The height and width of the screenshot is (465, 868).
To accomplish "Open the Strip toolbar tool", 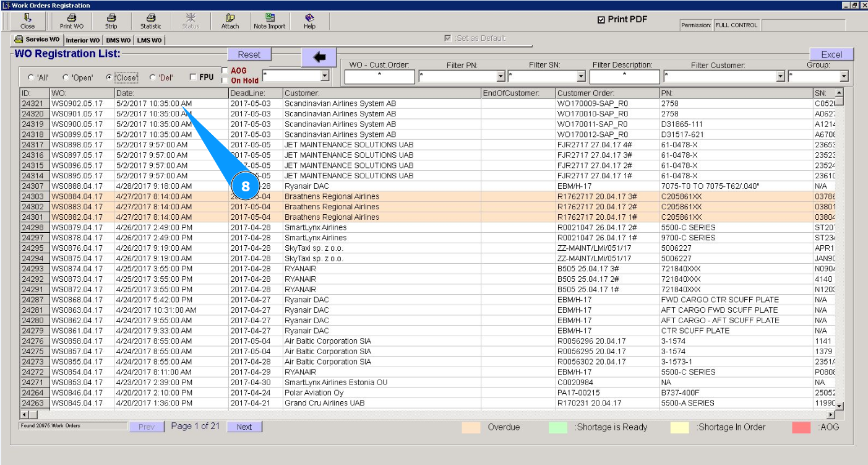I will [x=111, y=21].
